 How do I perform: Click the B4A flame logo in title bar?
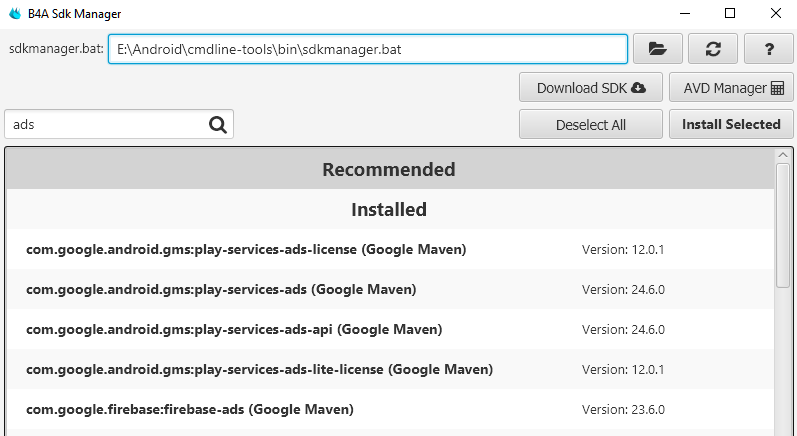[15, 14]
